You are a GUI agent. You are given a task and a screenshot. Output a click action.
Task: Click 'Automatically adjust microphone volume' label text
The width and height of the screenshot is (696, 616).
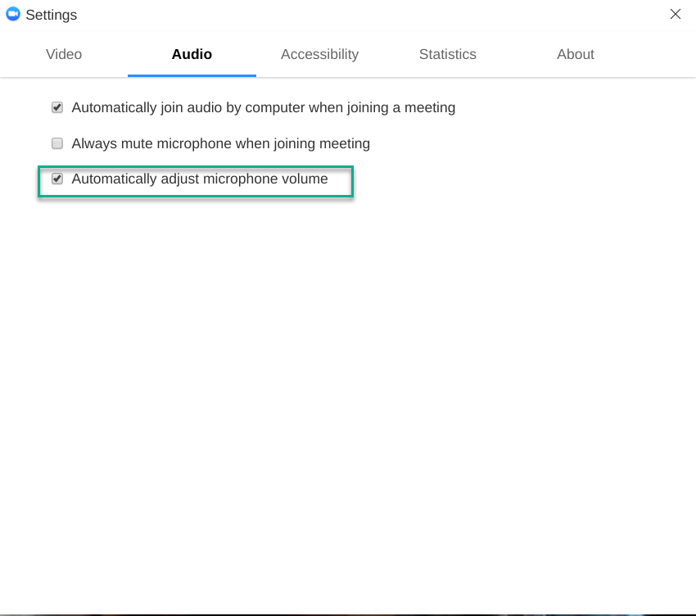pos(200,179)
